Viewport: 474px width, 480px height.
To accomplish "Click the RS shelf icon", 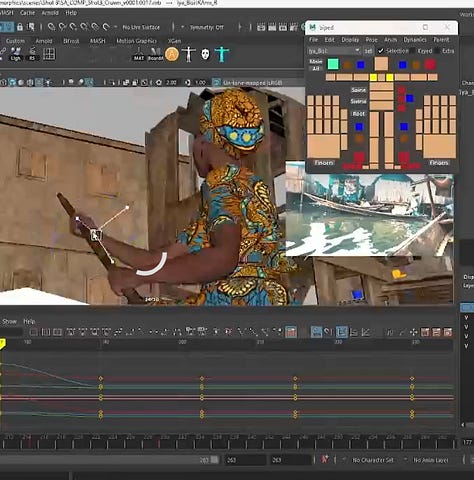I will (x=32, y=54).
